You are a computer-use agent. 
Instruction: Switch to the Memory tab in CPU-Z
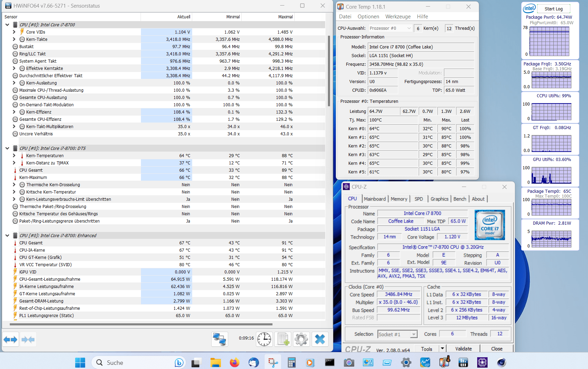click(x=399, y=199)
